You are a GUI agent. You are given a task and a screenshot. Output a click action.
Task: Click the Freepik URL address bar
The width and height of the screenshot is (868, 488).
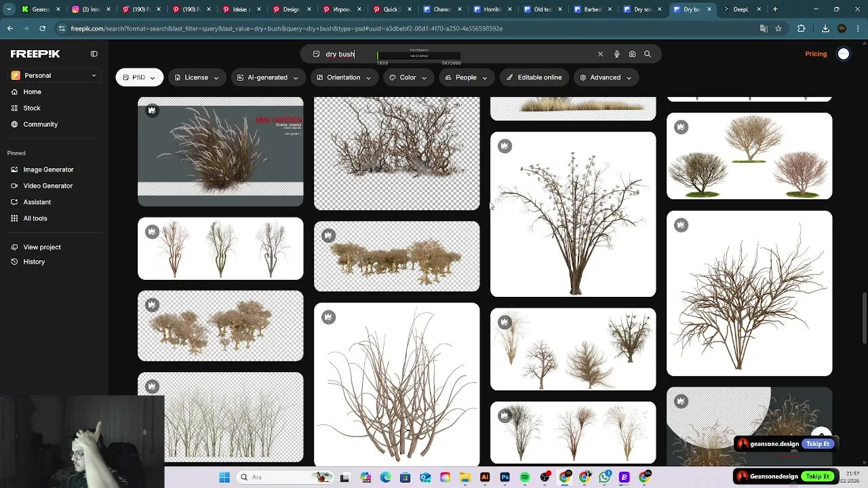tap(407, 28)
